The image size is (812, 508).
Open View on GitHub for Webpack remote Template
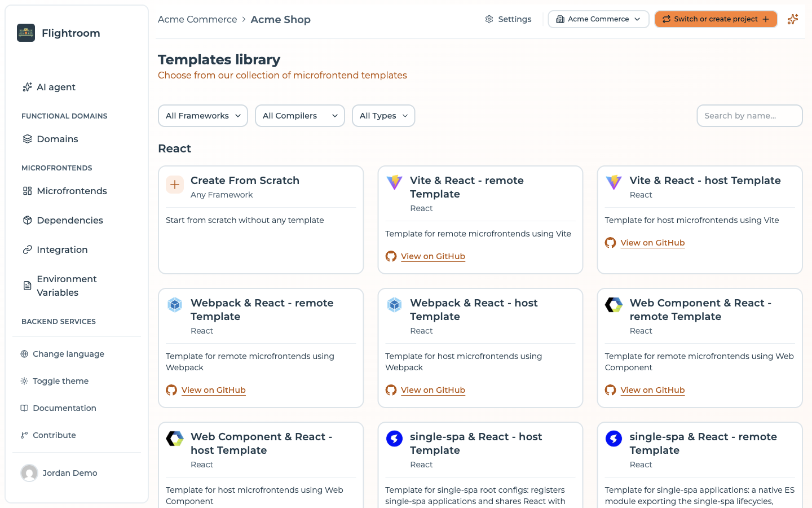point(213,390)
